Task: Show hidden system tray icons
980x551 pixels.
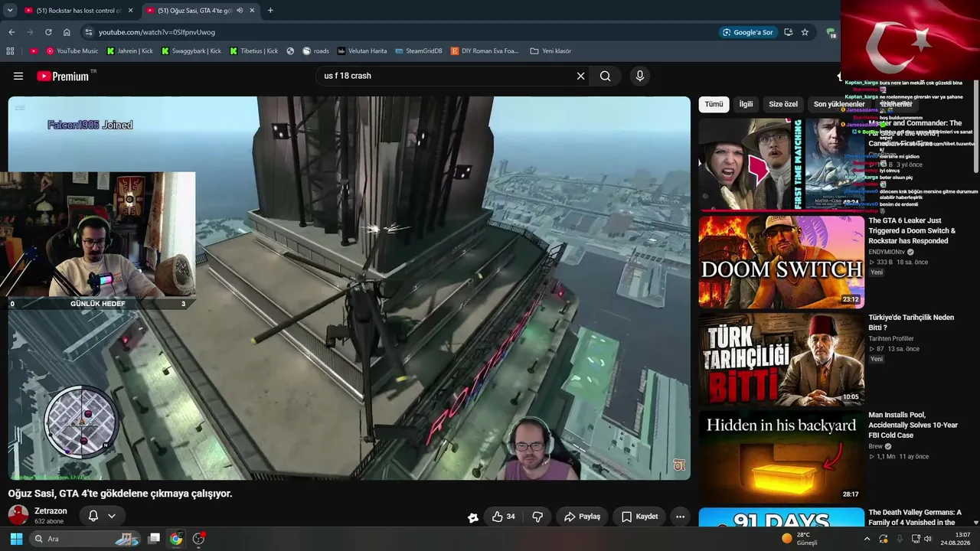Action: pyautogui.click(x=867, y=539)
